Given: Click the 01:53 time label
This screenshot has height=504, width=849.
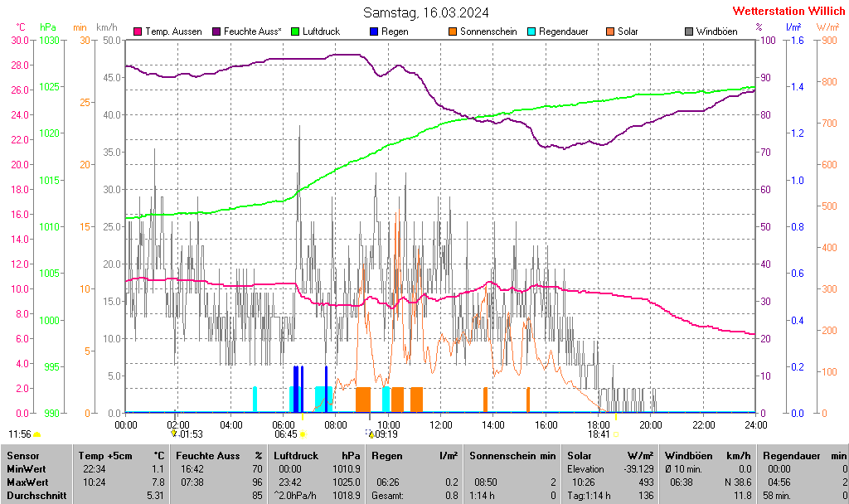Looking at the screenshot, I should click(192, 434).
